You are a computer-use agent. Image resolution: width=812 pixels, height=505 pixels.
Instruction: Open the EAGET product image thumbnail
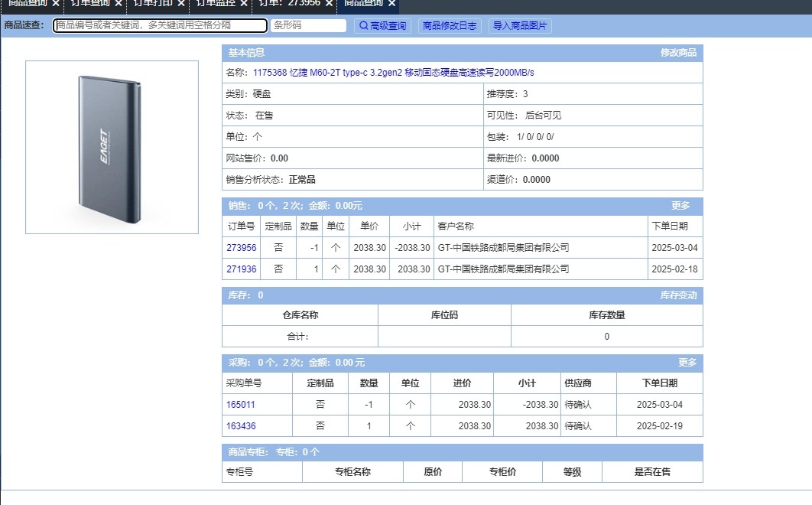[x=112, y=147]
